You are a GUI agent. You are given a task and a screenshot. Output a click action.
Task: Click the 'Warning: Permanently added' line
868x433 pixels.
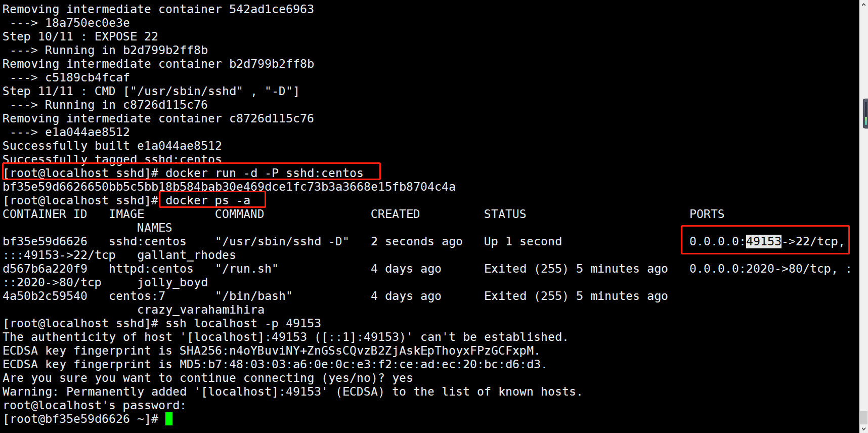tap(292, 392)
